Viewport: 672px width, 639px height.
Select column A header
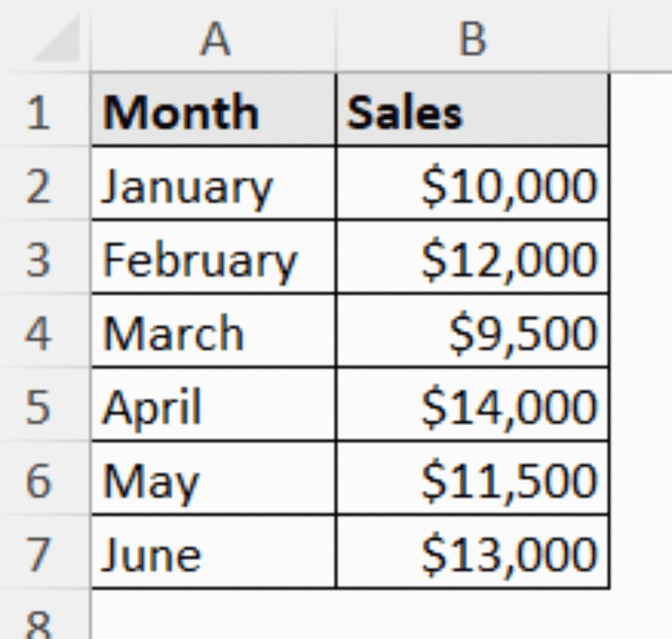(x=214, y=38)
